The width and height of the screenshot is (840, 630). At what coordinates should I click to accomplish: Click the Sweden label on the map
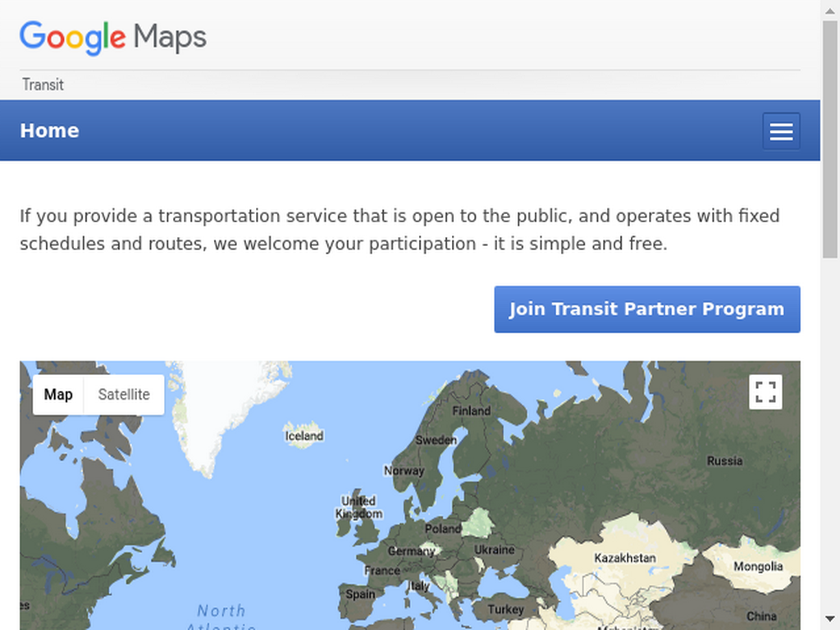coord(436,440)
